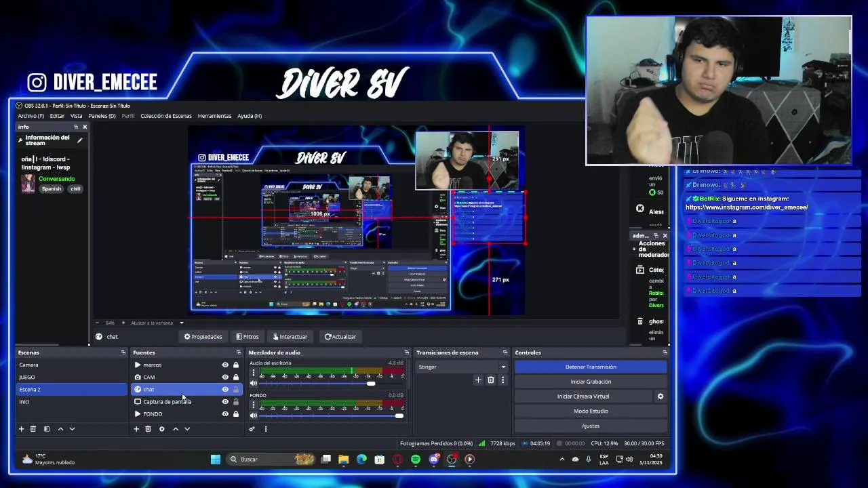Enable Modo Estudio
Image resolution: width=868 pixels, height=488 pixels.
tap(591, 411)
